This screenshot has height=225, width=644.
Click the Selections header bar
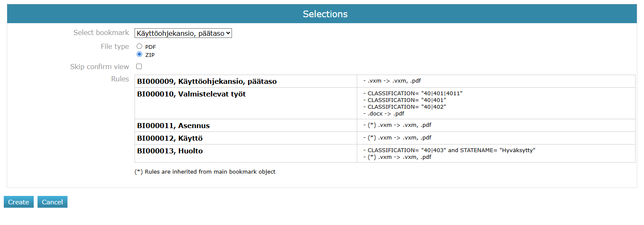click(325, 14)
